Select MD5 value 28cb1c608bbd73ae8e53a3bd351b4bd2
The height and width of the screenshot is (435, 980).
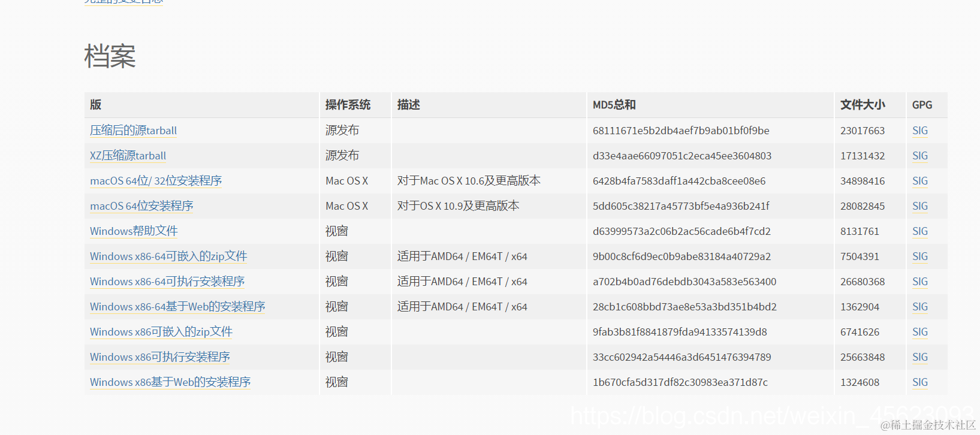click(685, 307)
